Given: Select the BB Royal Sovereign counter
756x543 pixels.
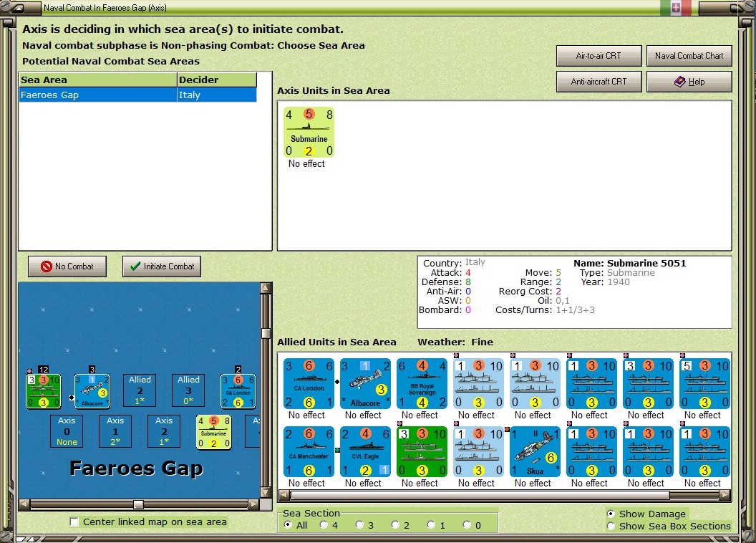Looking at the screenshot, I should [422, 383].
